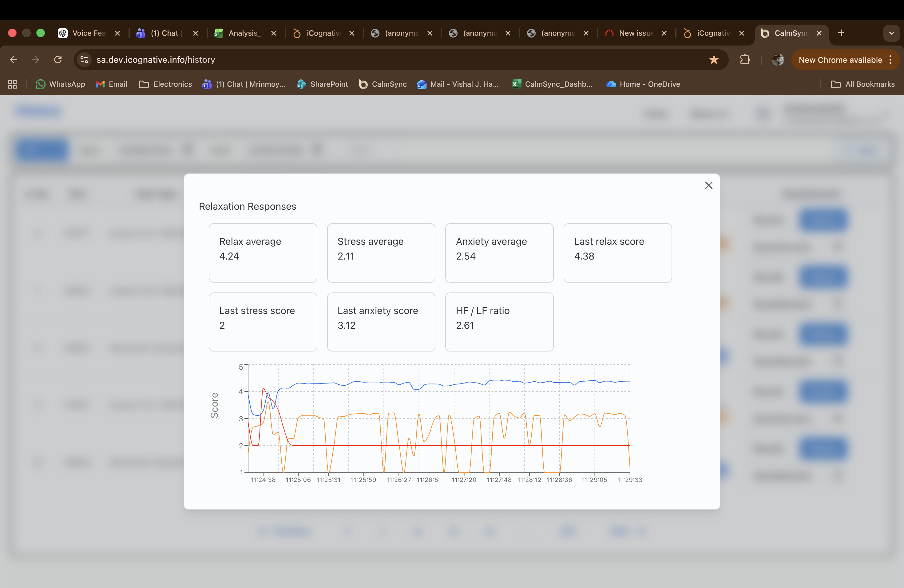904x588 pixels.
Task: Open the Chrome three-dot menu
Action: [890, 60]
